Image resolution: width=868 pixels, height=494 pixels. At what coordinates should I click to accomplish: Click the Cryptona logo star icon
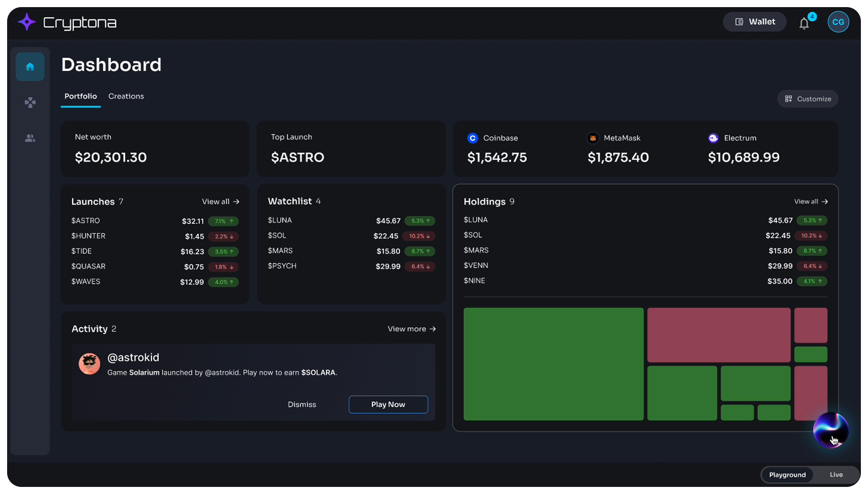click(x=26, y=22)
